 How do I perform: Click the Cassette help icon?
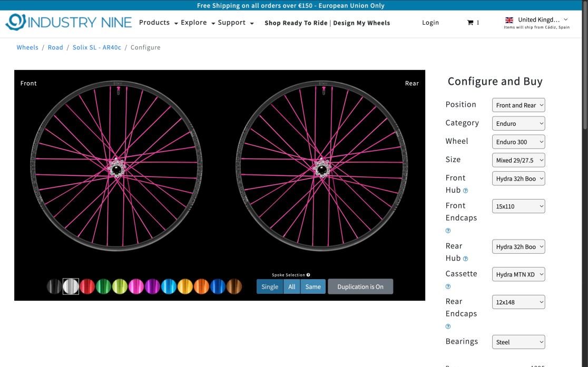(x=448, y=286)
